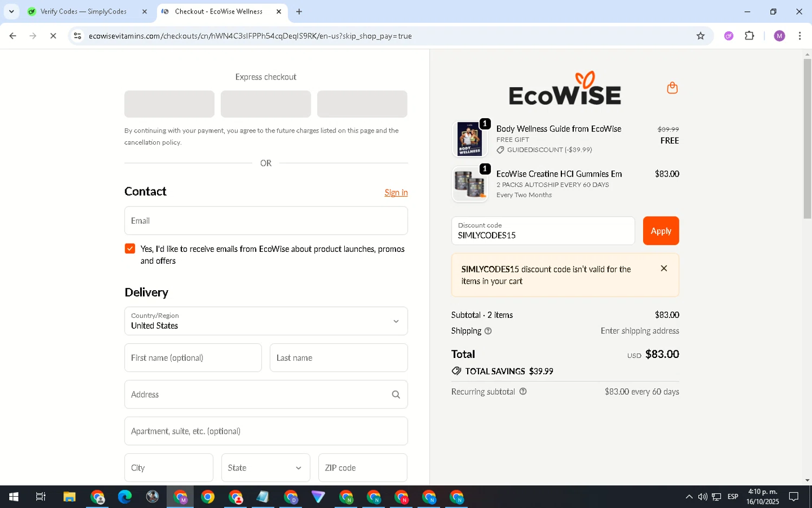Viewport: 812px width, 508px height.
Task: Open the Creatine HCl Gummies product thumbnail
Action: click(469, 184)
